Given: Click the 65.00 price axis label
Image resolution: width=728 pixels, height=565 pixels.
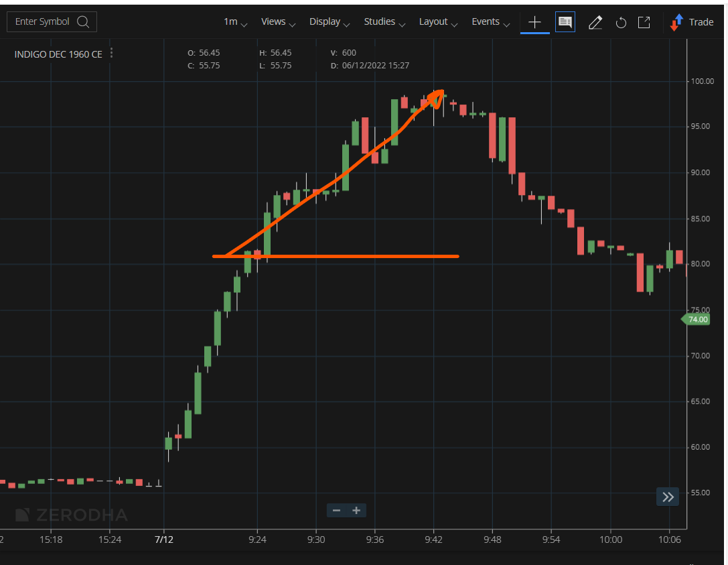Looking at the screenshot, I should tap(700, 401).
